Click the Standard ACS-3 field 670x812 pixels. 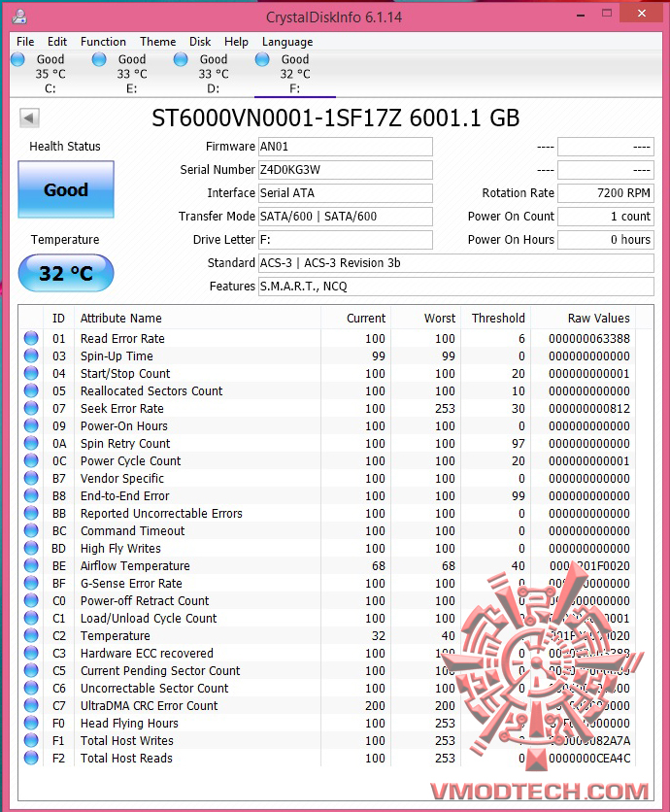[x=456, y=263]
